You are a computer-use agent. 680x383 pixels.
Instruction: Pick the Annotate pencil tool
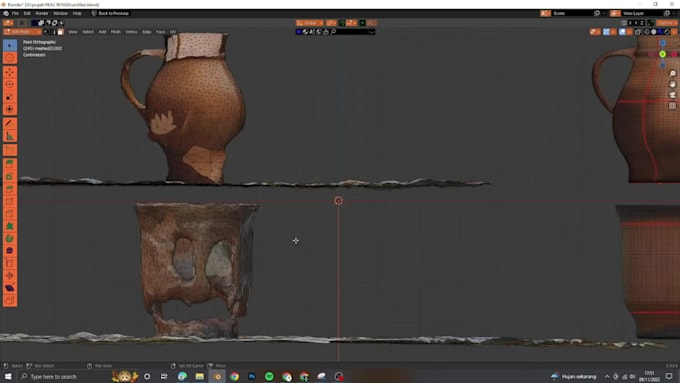(x=10, y=123)
